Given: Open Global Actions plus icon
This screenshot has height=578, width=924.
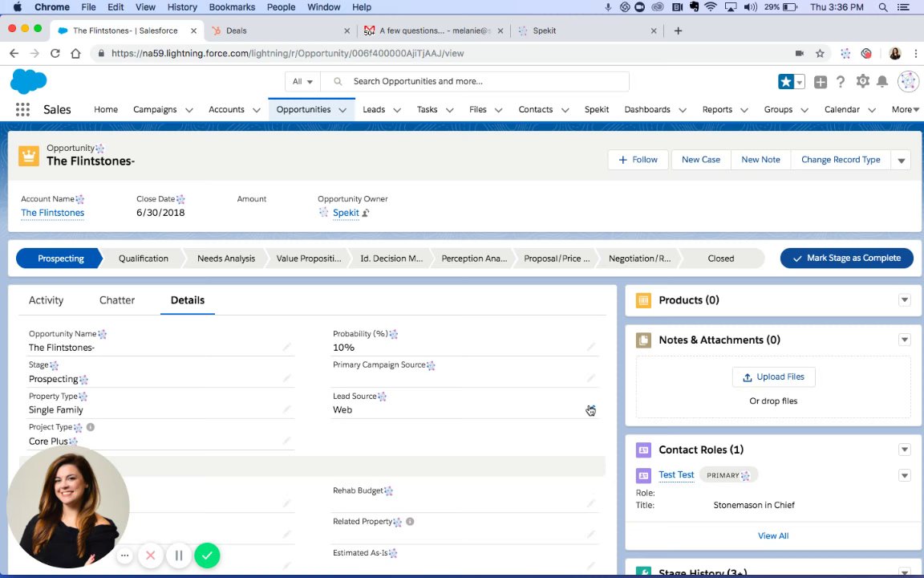Looking at the screenshot, I should coord(821,82).
